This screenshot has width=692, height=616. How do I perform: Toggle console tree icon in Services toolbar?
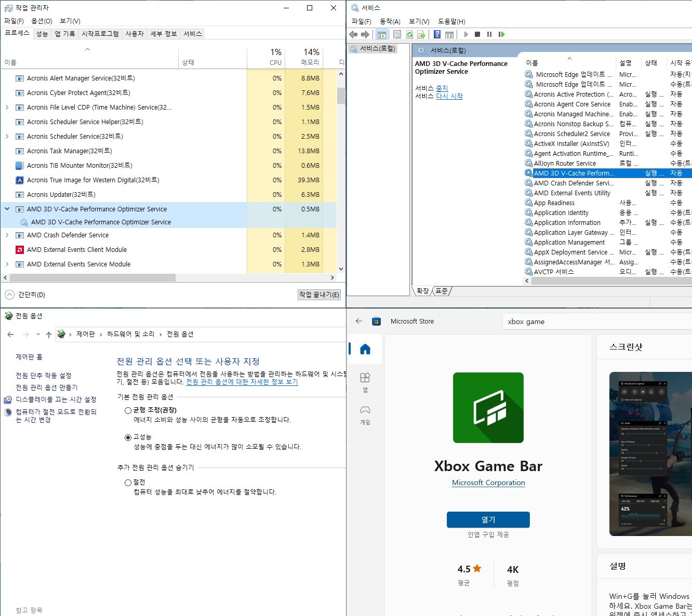[x=381, y=34]
